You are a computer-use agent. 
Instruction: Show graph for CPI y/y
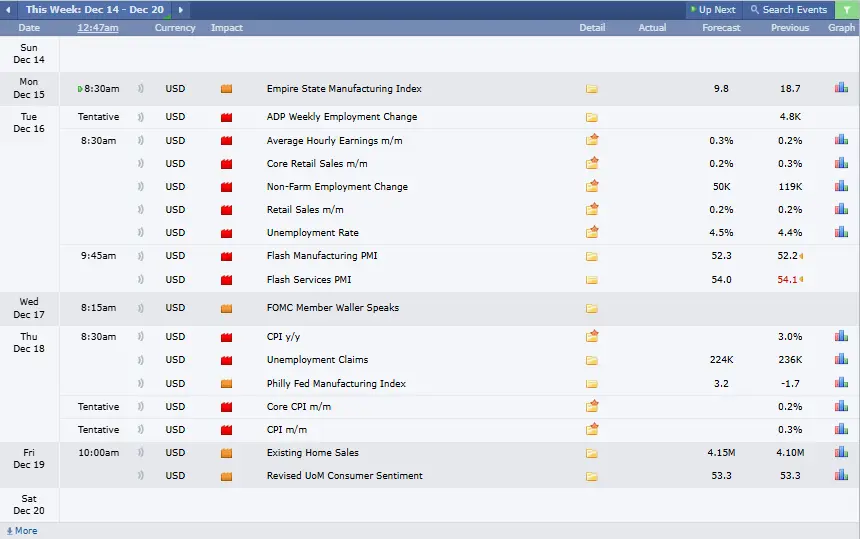pos(841,336)
